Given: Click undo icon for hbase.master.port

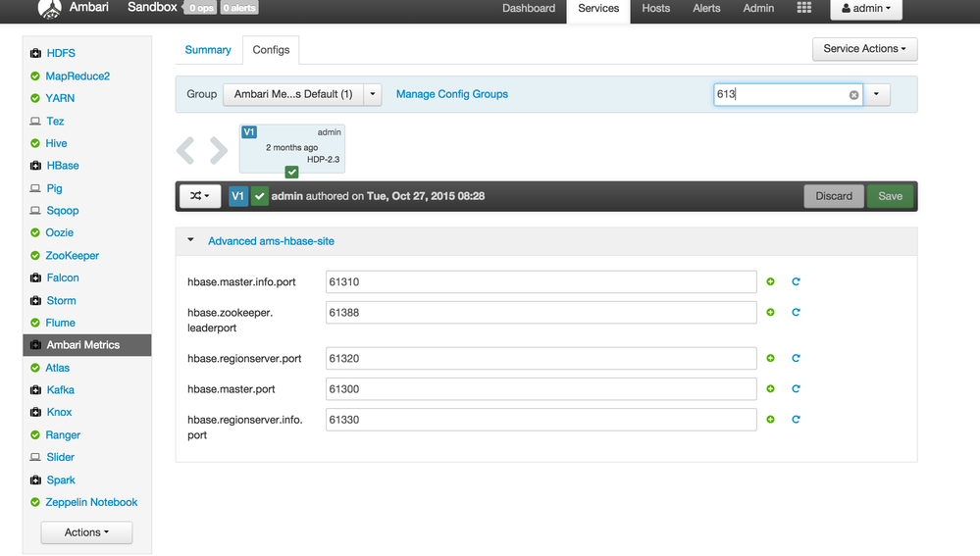Looking at the screenshot, I should click(x=796, y=388).
